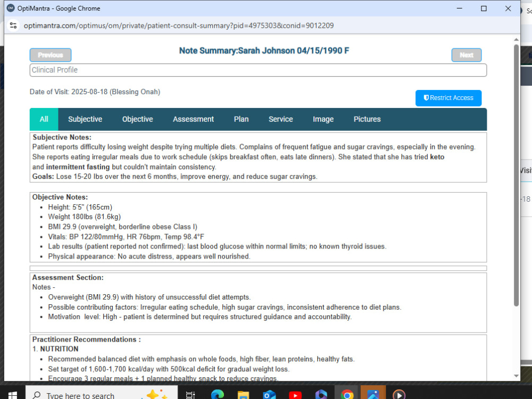The image size is (532, 399).
Task: Open Microsoft Edge from taskbar
Action: pos(217,395)
